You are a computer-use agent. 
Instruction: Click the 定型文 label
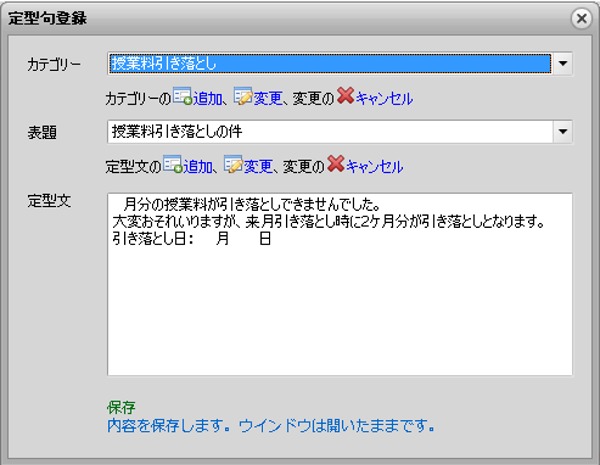(x=49, y=201)
